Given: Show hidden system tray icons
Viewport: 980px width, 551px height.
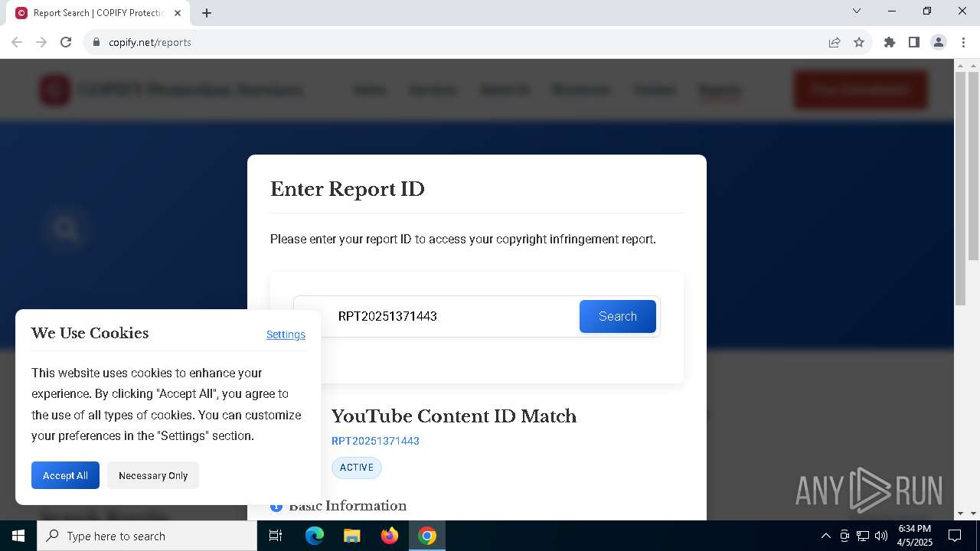Looking at the screenshot, I should 825,536.
